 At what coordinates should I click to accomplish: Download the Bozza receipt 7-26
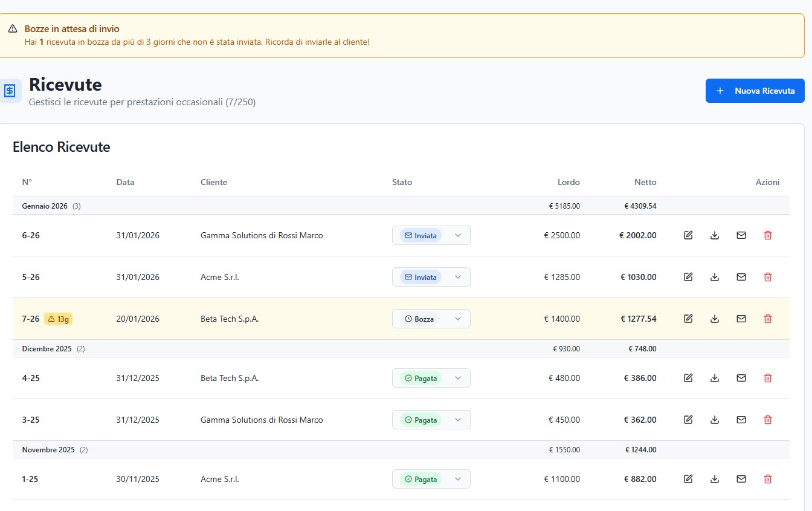[715, 319]
